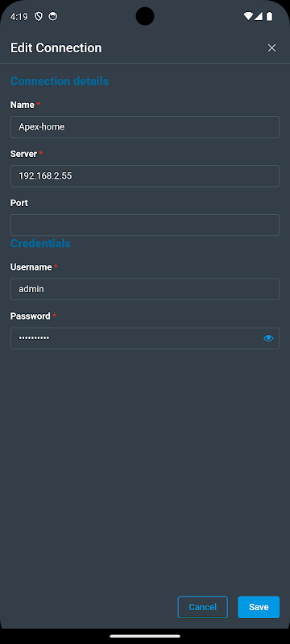Screen dimensions: 290x644
Task: Tap the round face icon in status bar
Action: 53,16
